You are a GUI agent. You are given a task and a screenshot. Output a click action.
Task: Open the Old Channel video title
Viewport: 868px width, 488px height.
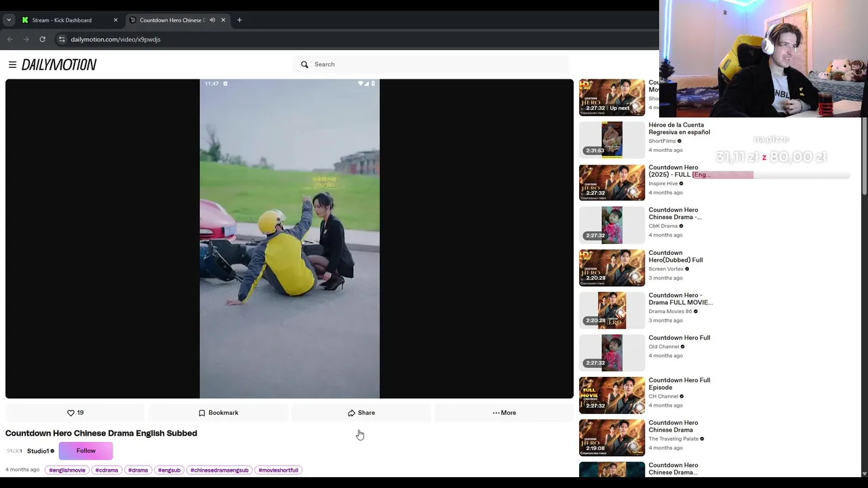click(x=679, y=338)
